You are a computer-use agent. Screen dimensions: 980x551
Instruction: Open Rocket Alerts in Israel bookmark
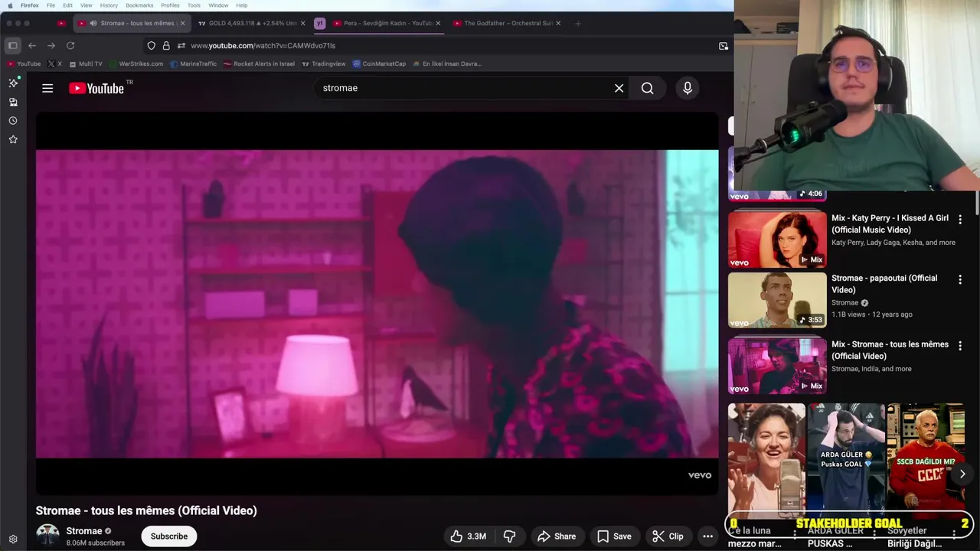[x=259, y=64]
